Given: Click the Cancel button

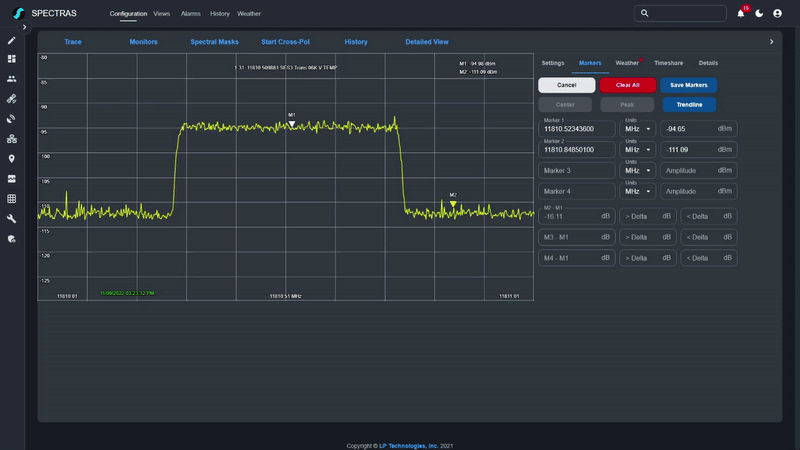Looking at the screenshot, I should pos(566,85).
